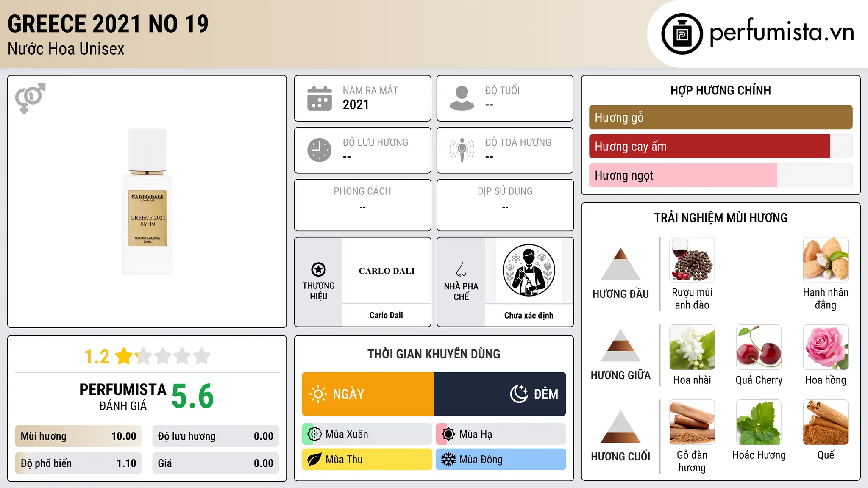Click the star badge icon above Thương hiệu
868x488 pixels.
click(318, 269)
